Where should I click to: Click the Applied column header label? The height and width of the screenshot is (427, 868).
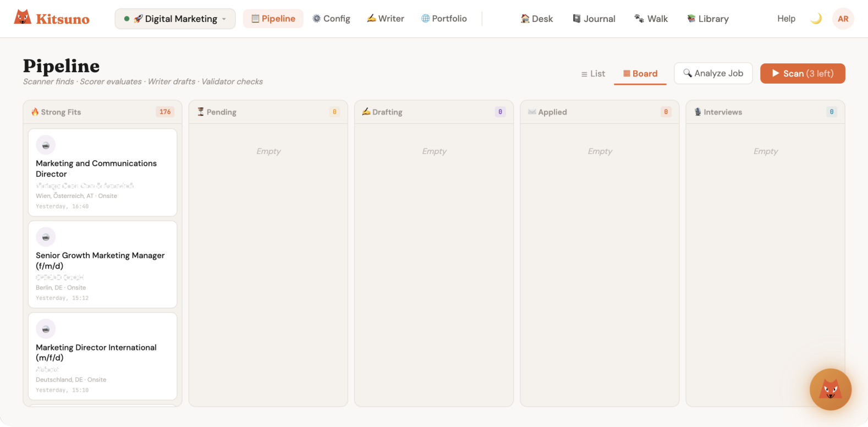click(552, 112)
